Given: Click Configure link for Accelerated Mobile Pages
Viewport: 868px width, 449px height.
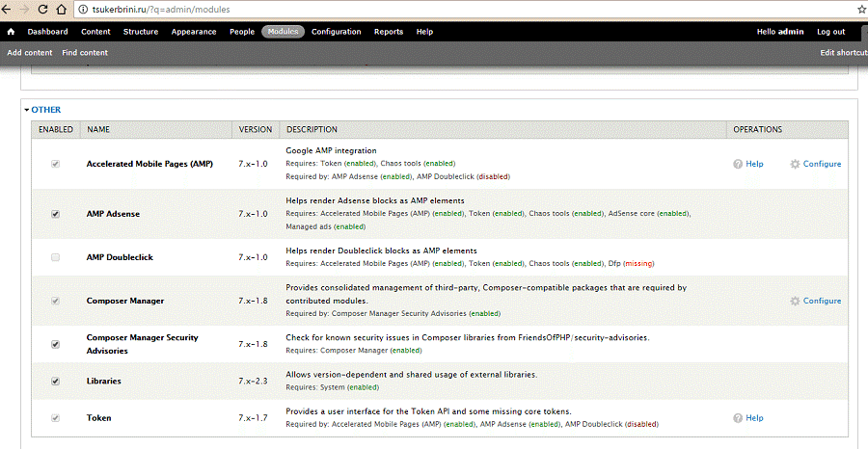Looking at the screenshot, I should coord(822,164).
